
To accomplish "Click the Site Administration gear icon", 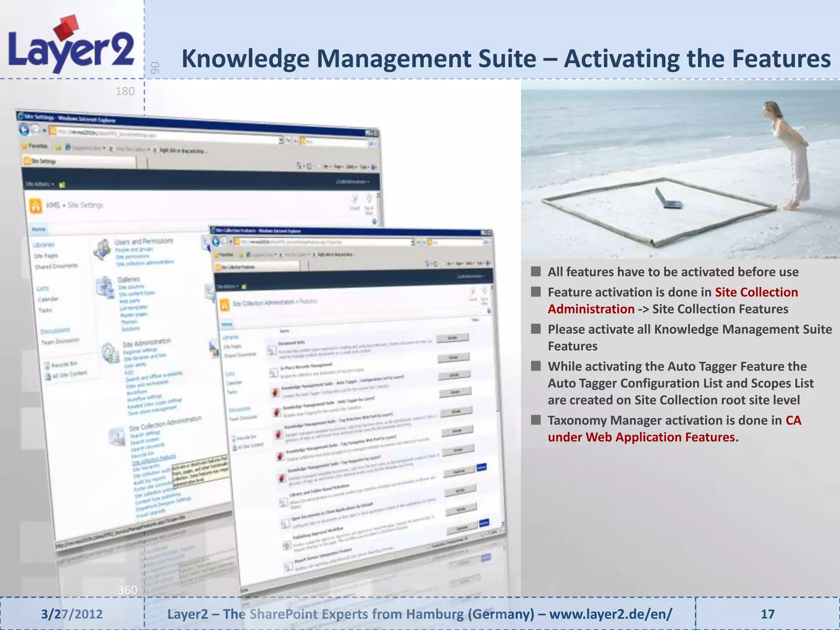I will [x=110, y=353].
